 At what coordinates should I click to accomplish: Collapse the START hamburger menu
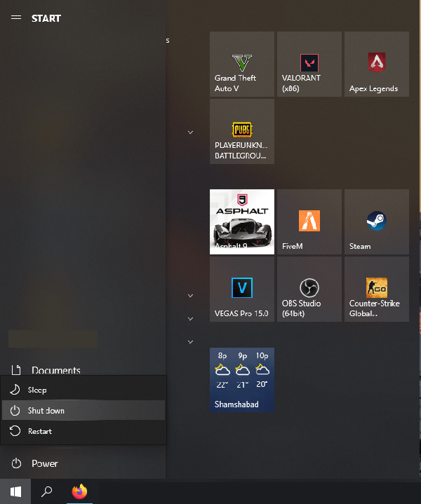tap(16, 18)
